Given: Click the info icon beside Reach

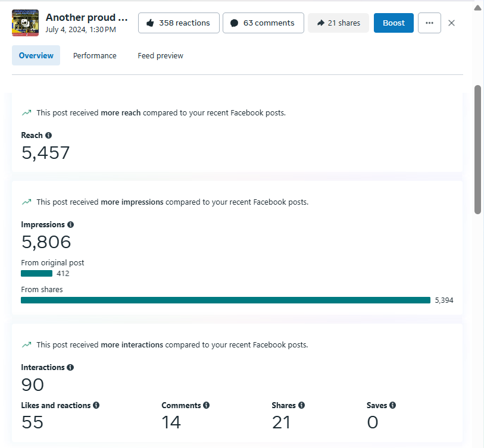Looking at the screenshot, I should click(x=48, y=136).
